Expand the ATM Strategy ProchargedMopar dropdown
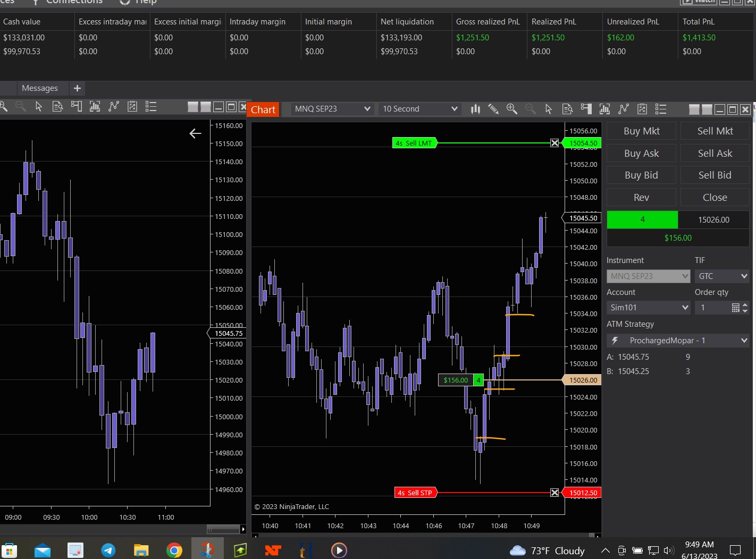756x559 pixels. point(678,341)
